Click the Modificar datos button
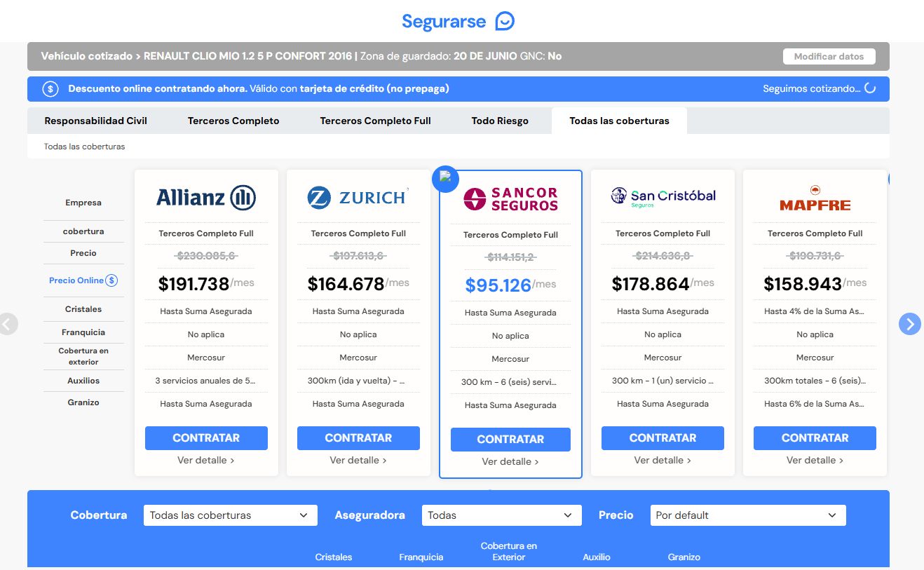Viewport: 924px width, 570px height. (x=829, y=55)
